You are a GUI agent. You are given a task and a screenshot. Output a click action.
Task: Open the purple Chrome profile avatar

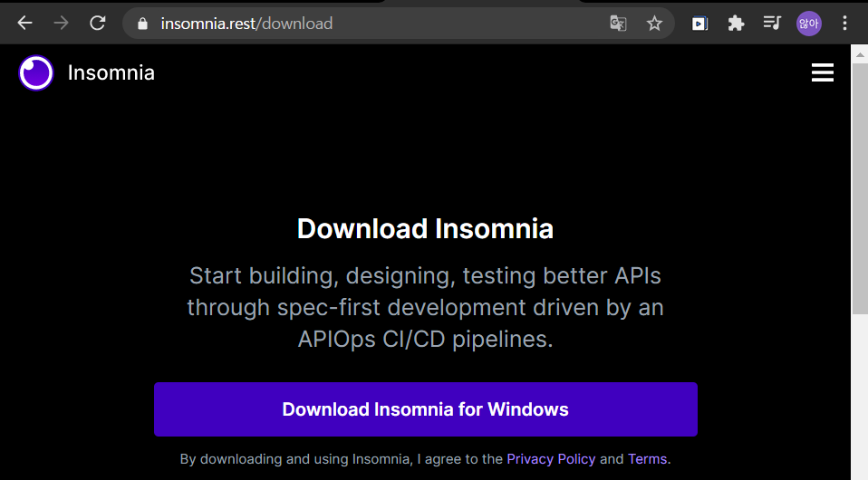pos(809,24)
